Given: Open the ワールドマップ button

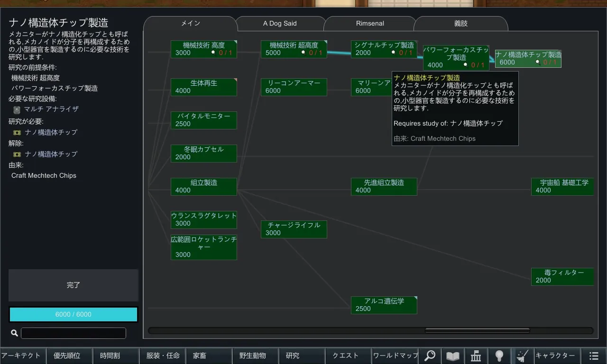Looking at the screenshot, I should click(x=395, y=355).
